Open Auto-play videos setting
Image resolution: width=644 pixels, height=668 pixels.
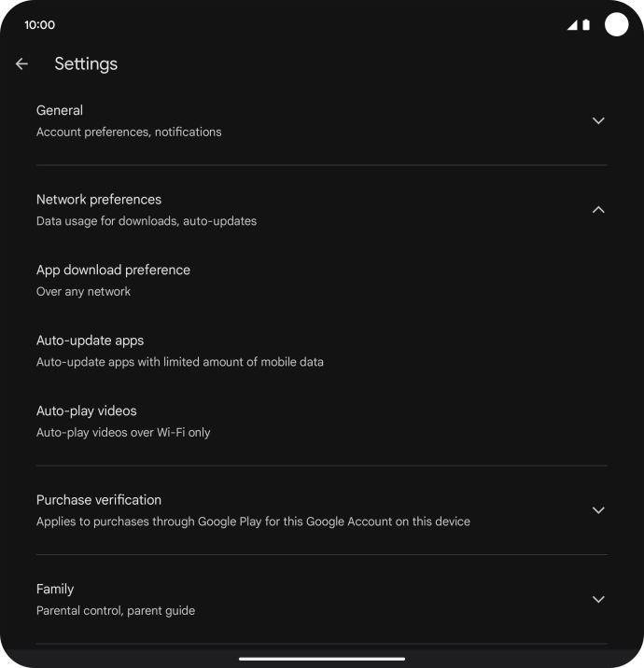point(86,411)
